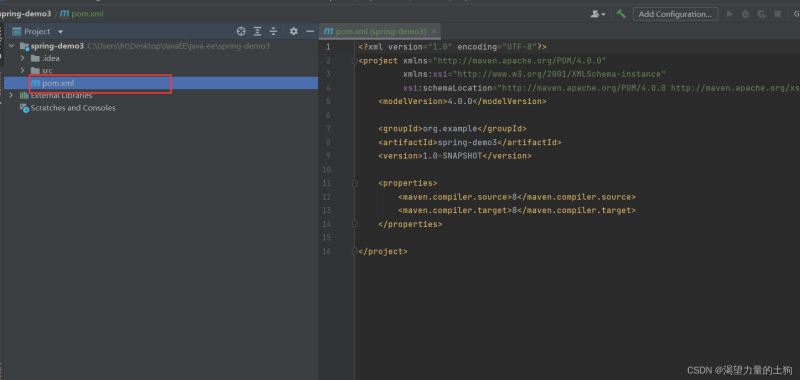The image size is (800, 380).
Task: Click the Run with Coverage icon
Action: pos(761,14)
